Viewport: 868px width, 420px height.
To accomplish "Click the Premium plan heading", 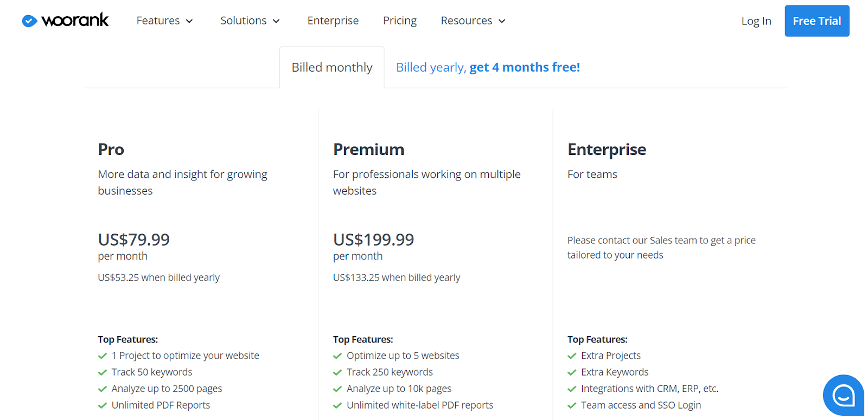I will pyautogui.click(x=369, y=150).
